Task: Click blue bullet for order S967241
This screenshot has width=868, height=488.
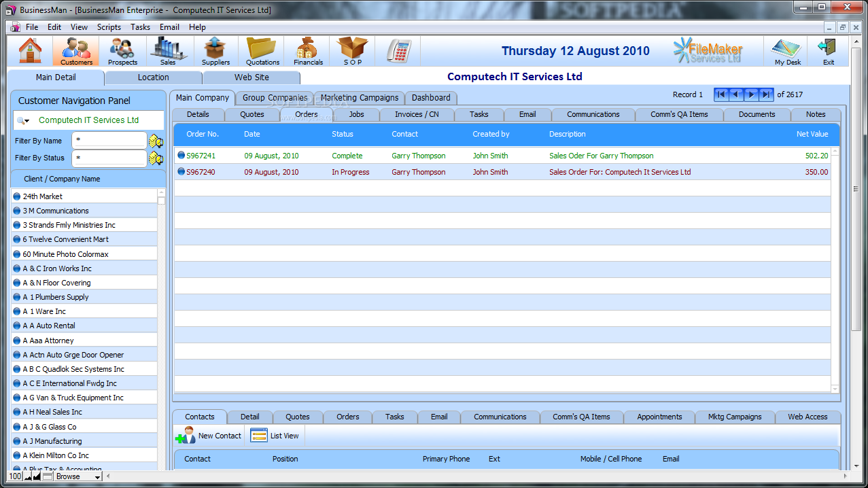Action: click(x=181, y=155)
